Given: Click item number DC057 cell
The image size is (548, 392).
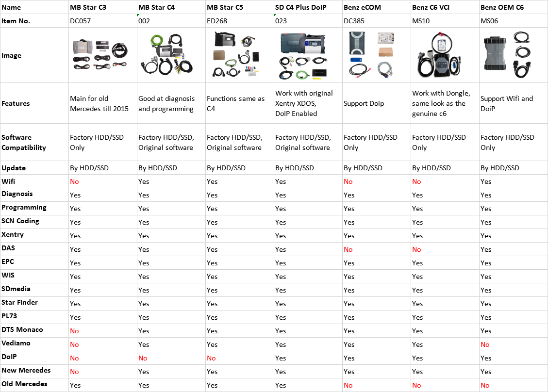Looking at the screenshot, I should 81,21.
